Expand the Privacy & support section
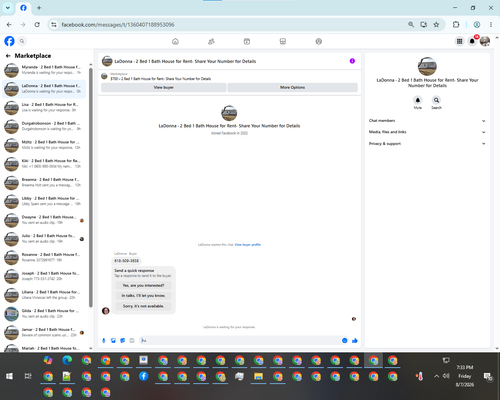The height and width of the screenshot is (400, 500). 427,144
